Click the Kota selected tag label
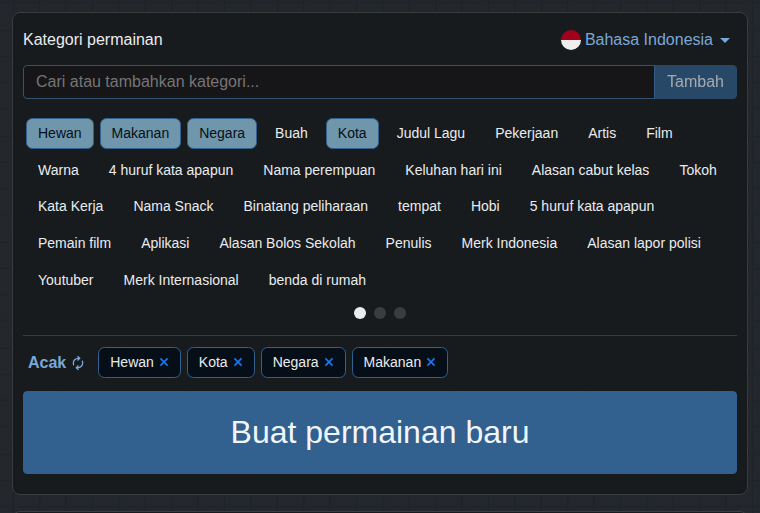 (x=213, y=362)
